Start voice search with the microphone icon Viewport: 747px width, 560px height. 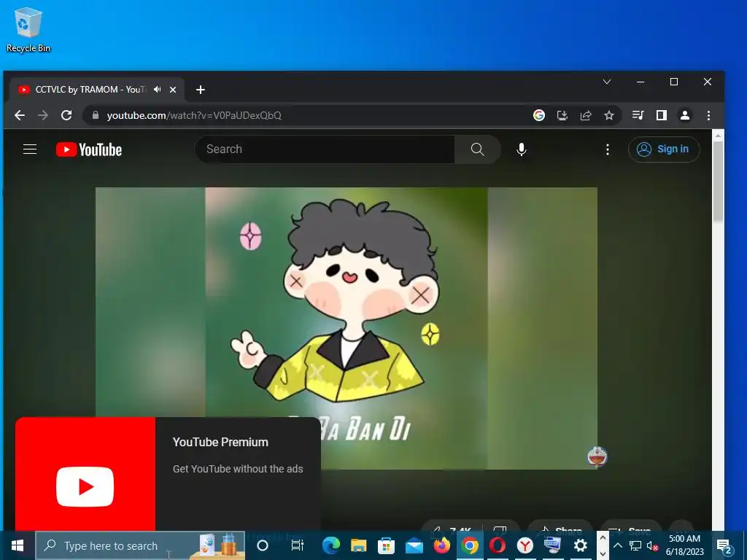[522, 149]
